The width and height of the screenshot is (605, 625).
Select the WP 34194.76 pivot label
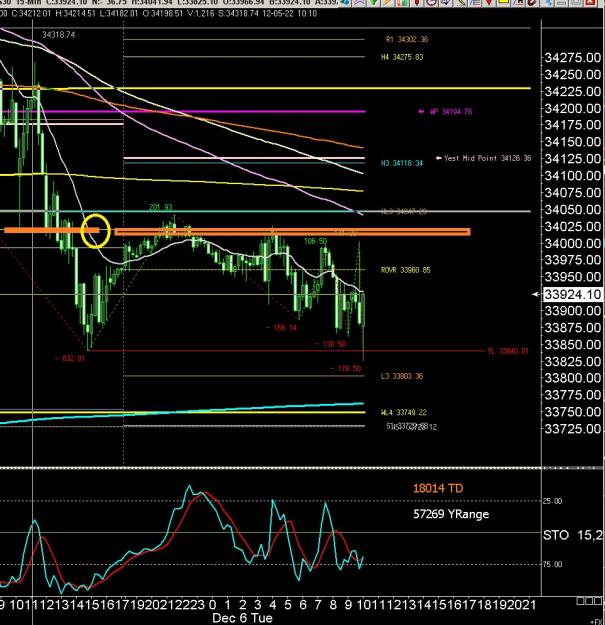(451, 112)
